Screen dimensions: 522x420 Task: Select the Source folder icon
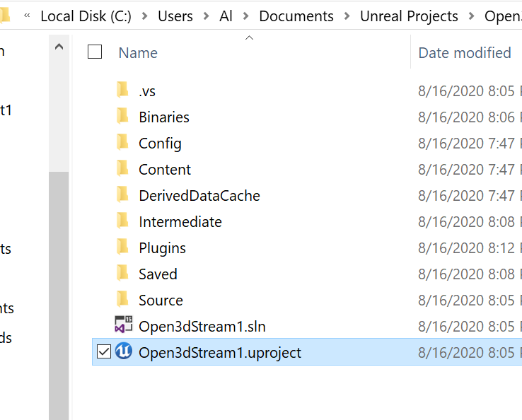[122, 299]
